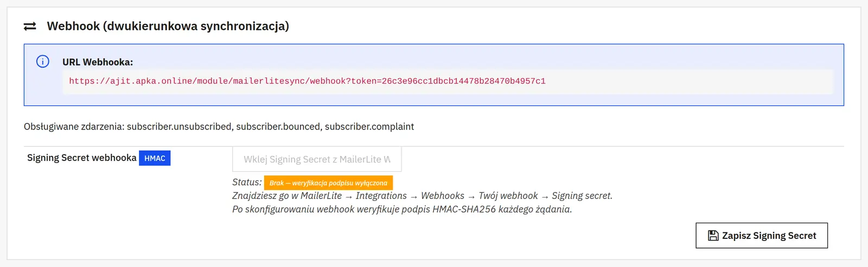Click the 'Obsługiwane zdarzenia' events line
This screenshot has width=868, height=267.
[219, 126]
